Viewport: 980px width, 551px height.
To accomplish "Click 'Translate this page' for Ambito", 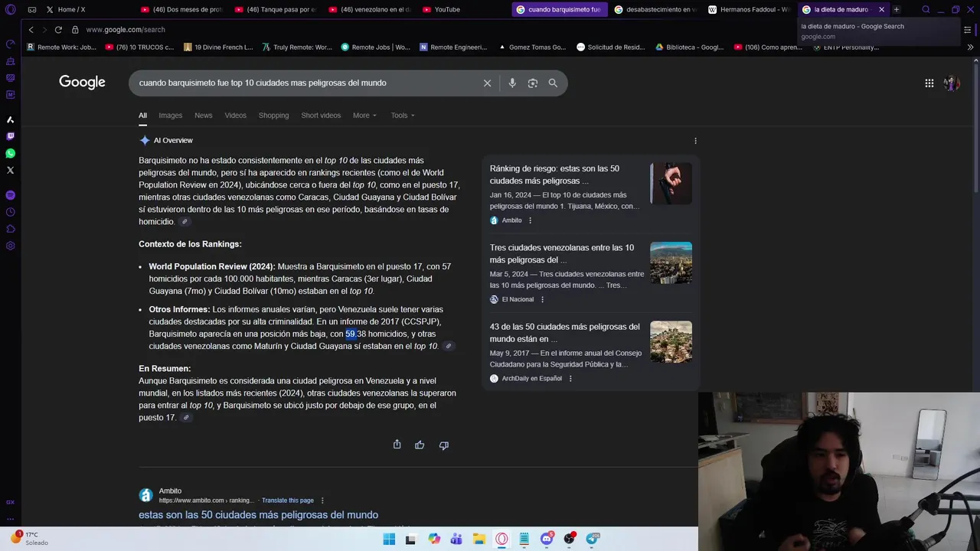I will point(288,500).
